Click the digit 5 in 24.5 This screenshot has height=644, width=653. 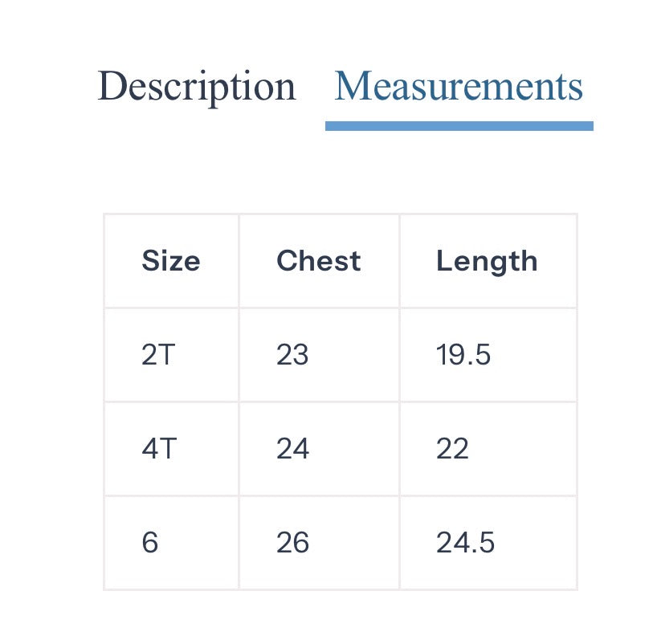point(487,543)
